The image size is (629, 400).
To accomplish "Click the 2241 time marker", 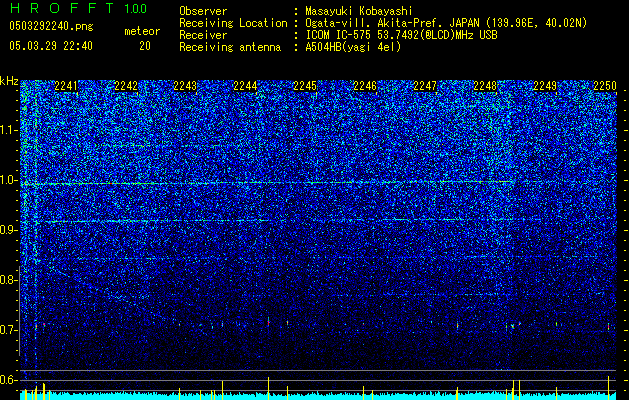I will 66,86.
